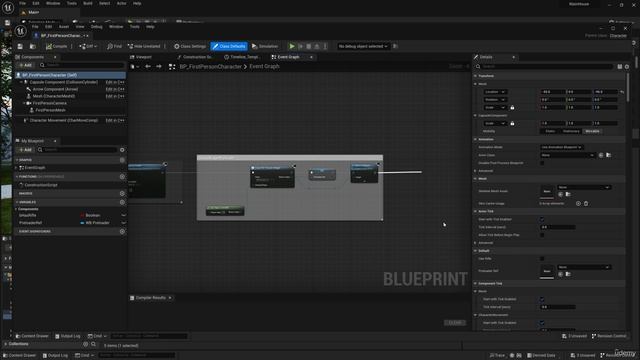Viewport: 640px width, 360px height.
Task: Open Class Defaults
Action: pos(229,47)
